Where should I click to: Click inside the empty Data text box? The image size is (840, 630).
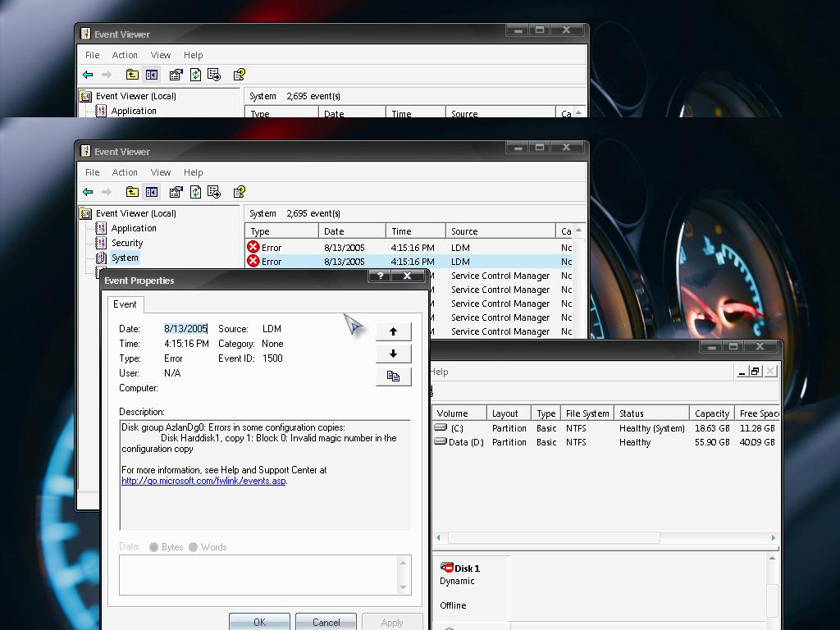pos(258,575)
